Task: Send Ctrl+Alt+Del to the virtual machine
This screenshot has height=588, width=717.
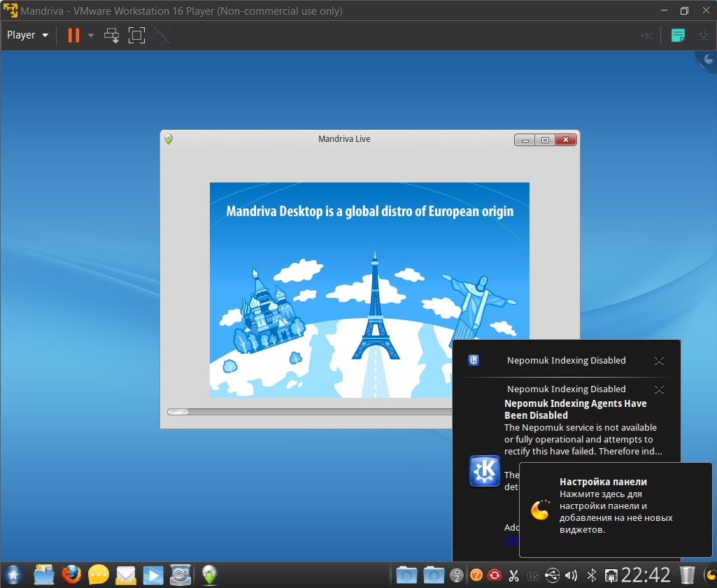Action: [x=111, y=35]
